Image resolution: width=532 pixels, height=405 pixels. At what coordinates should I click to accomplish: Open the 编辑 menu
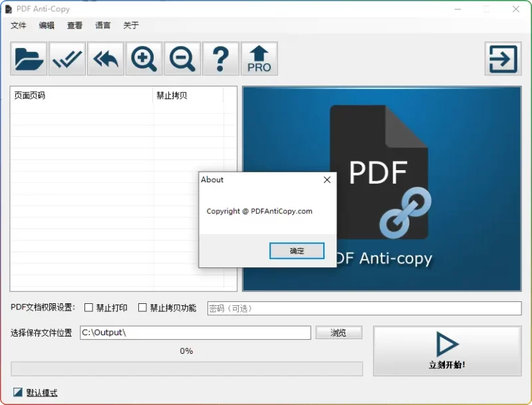pyautogui.click(x=46, y=25)
